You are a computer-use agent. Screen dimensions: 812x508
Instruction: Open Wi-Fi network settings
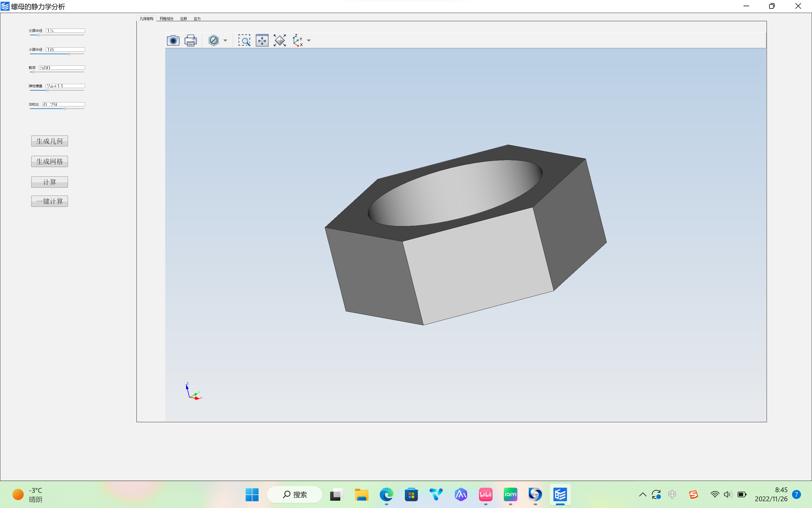[x=715, y=494]
